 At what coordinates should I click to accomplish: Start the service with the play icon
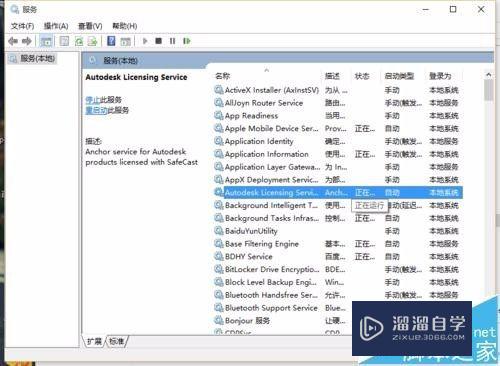point(145,41)
